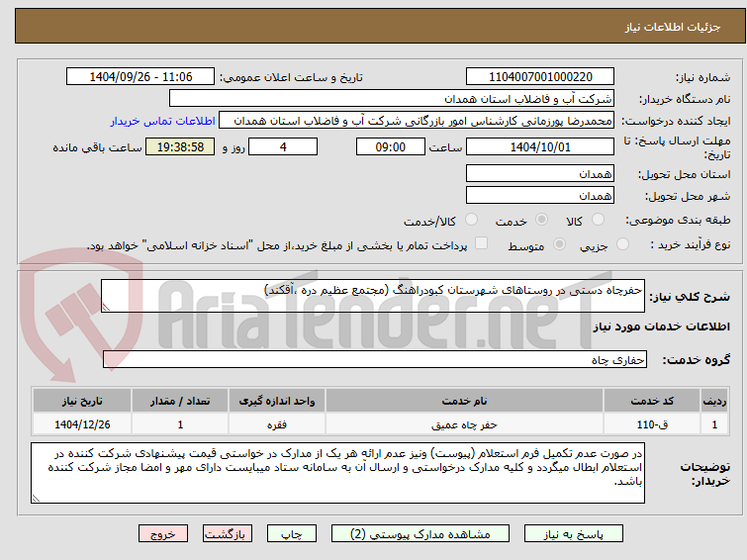This screenshot has height=560, width=747.
Task: Click the remaining time countdown 19:38:58
Action: pos(180,146)
